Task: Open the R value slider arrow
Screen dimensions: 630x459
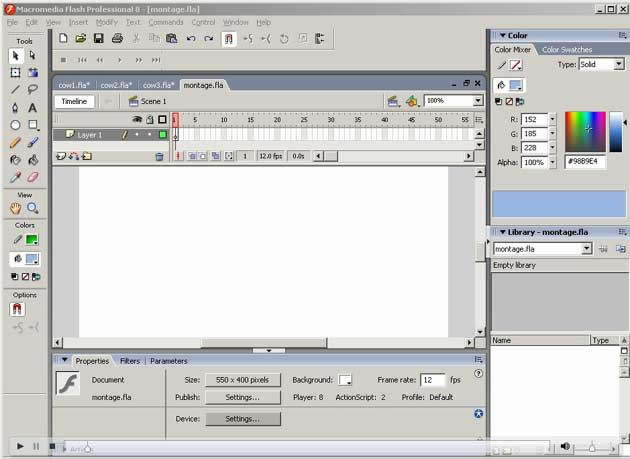Action: pyautogui.click(x=552, y=119)
